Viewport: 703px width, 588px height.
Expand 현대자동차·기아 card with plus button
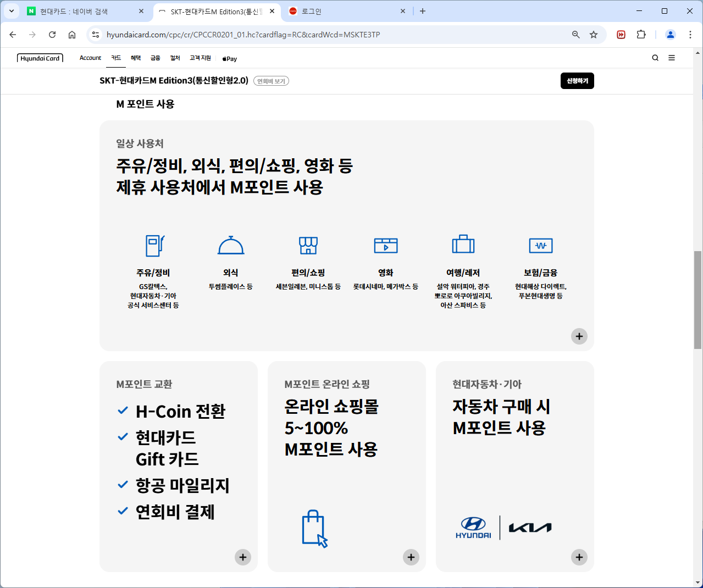click(x=579, y=557)
